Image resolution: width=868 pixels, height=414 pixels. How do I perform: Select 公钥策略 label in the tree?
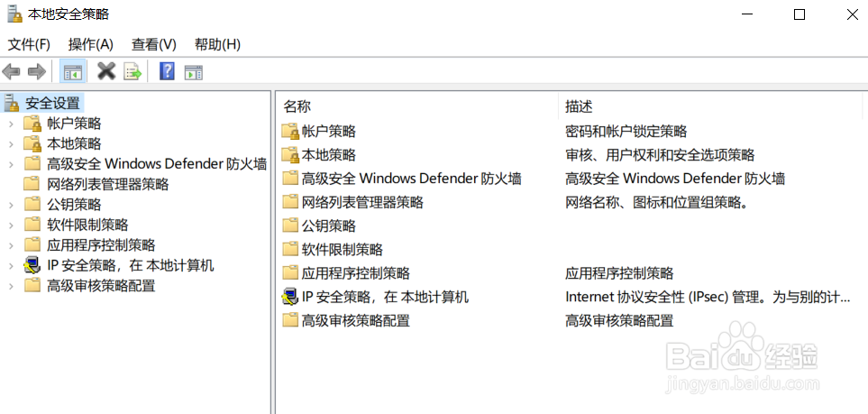74,205
